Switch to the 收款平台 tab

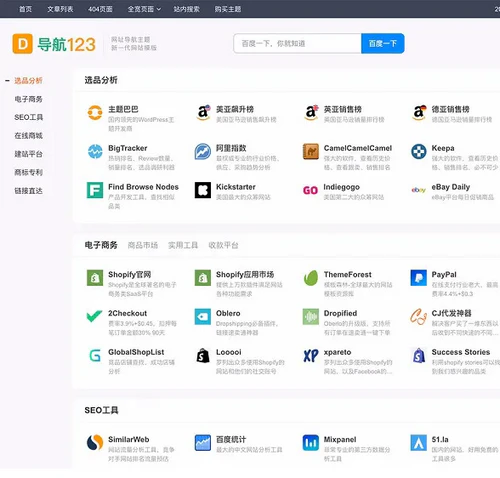click(x=223, y=245)
